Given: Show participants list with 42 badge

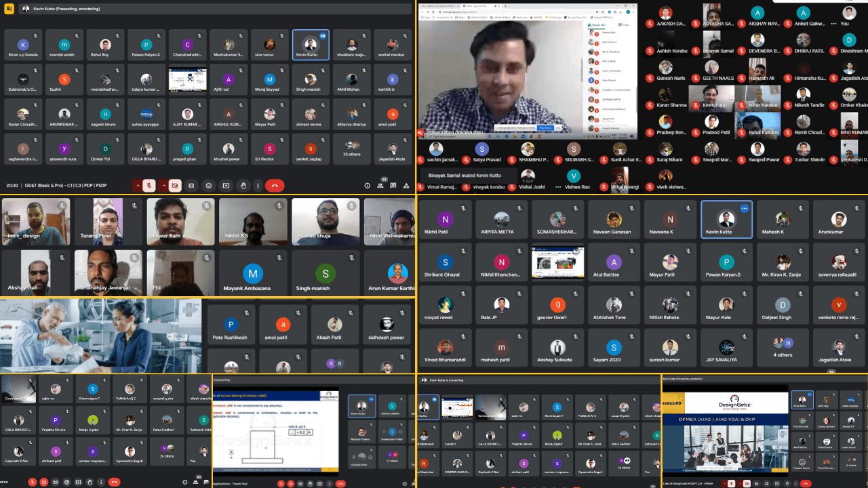Looking at the screenshot, I should pyautogui.click(x=380, y=185).
